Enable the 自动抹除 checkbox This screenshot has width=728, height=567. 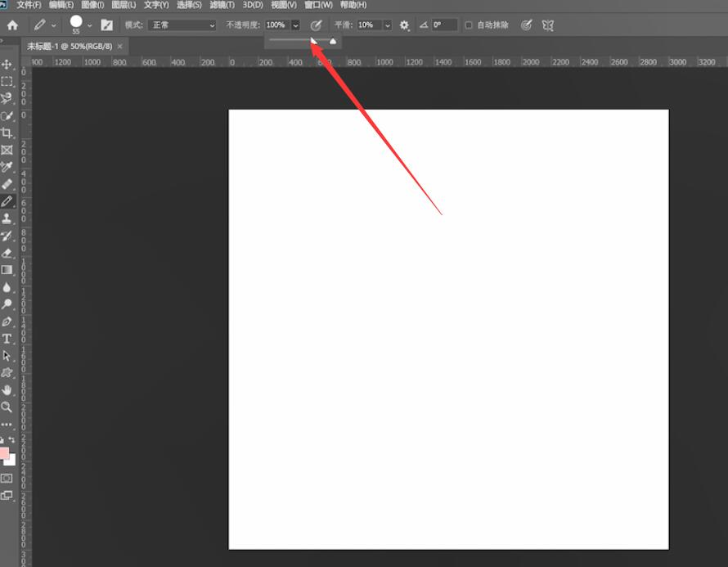[x=469, y=25]
